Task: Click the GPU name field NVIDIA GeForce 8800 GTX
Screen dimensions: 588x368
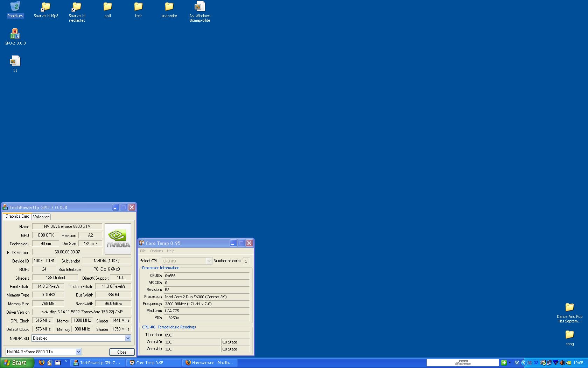Action: [67, 226]
